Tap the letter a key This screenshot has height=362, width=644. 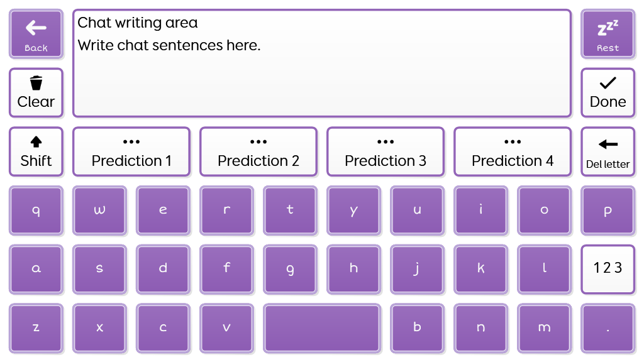[36, 269]
